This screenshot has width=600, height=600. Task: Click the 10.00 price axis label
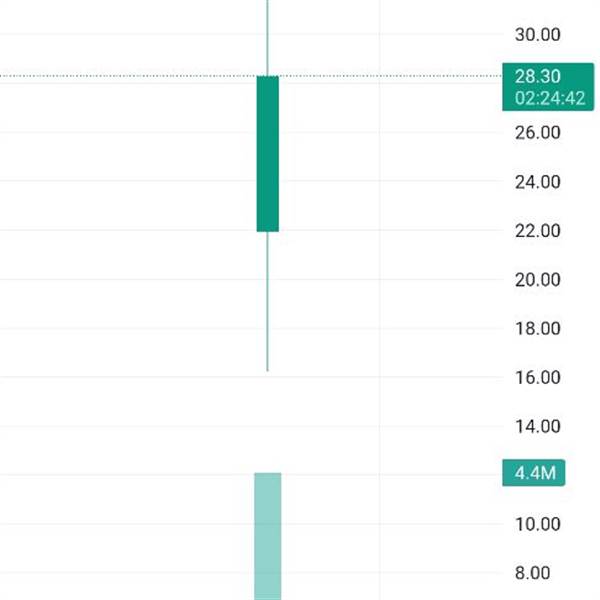(538, 524)
